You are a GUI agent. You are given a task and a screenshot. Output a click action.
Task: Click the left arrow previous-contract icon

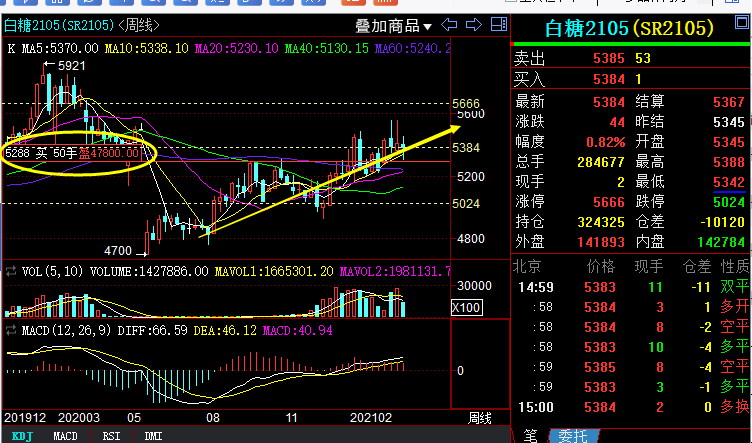449,24
